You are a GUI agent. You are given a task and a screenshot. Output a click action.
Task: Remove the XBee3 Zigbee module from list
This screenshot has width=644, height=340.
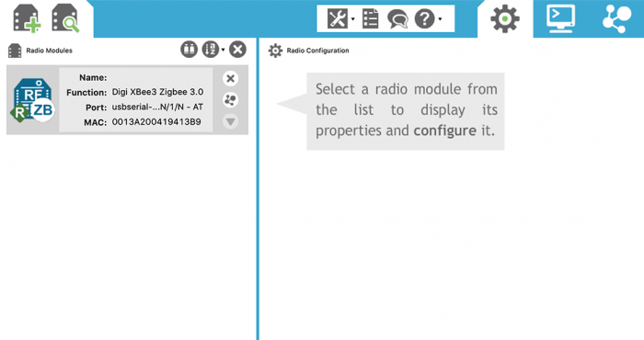(x=230, y=78)
